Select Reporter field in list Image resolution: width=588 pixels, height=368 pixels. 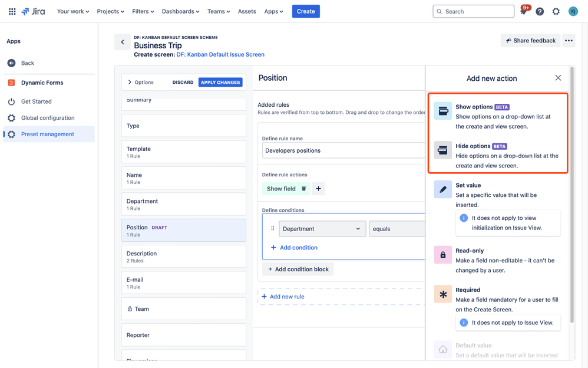pyautogui.click(x=184, y=335)
